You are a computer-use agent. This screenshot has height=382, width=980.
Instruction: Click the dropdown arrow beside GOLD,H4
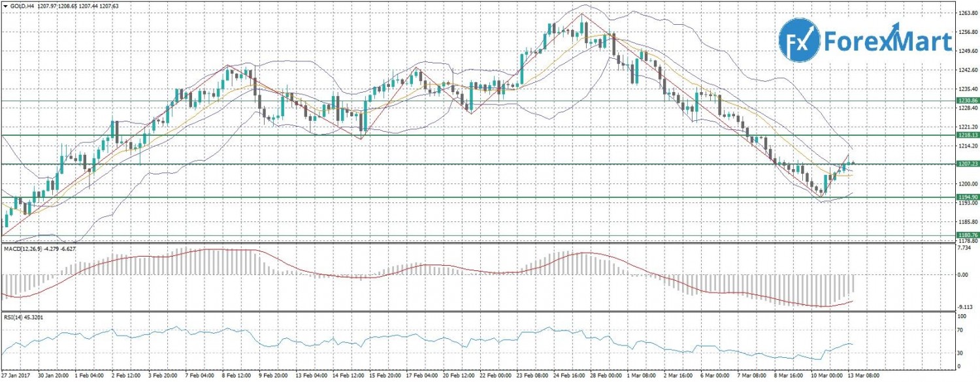coord(5,5)
